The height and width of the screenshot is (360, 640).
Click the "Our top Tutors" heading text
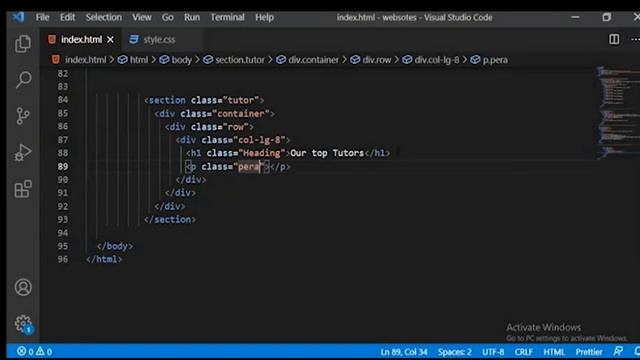point(327,153)
